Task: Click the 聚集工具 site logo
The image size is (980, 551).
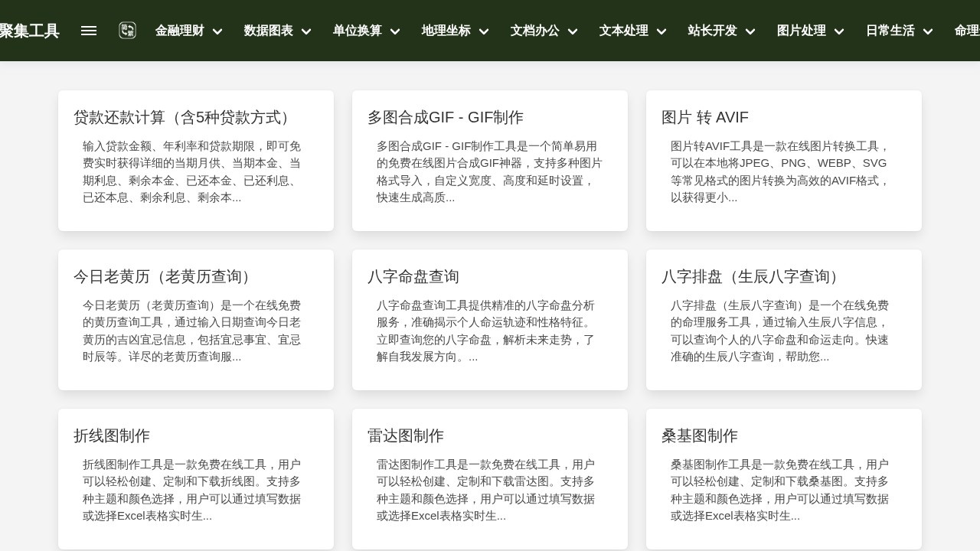Action: click(29, 31)
